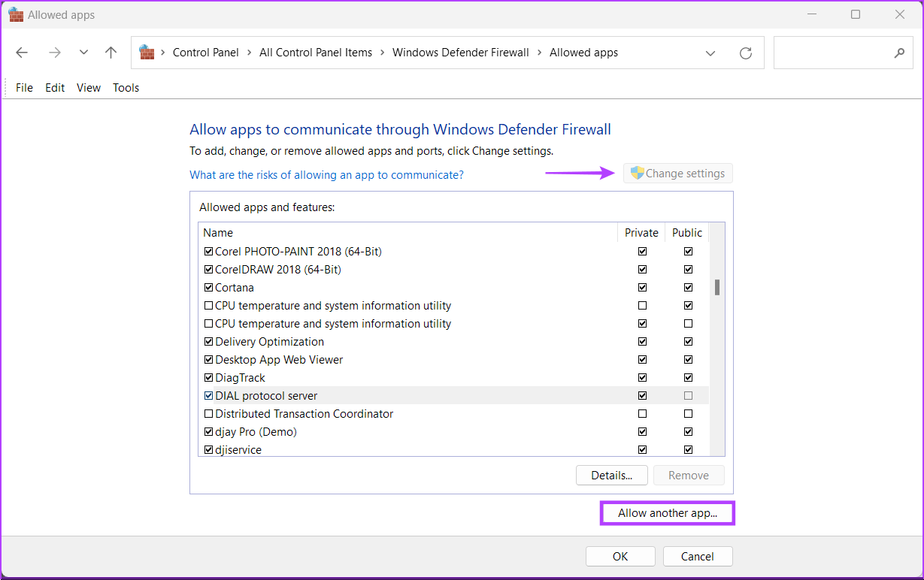Click the search magnifier icon

(899, 53)
